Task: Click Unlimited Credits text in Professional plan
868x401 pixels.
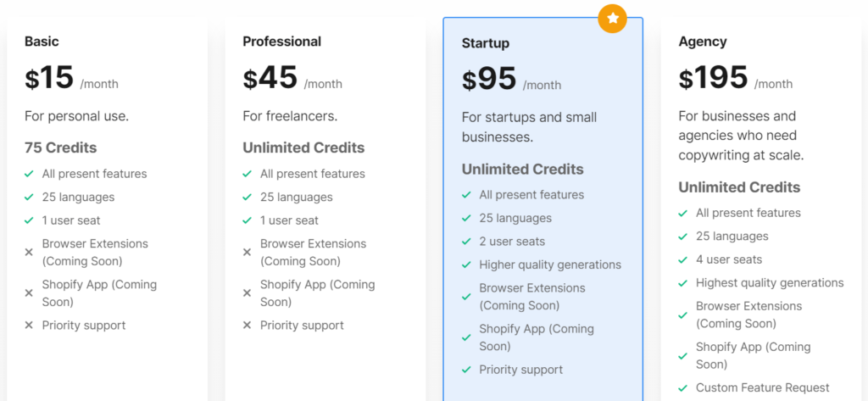Action: click(303, 148)
